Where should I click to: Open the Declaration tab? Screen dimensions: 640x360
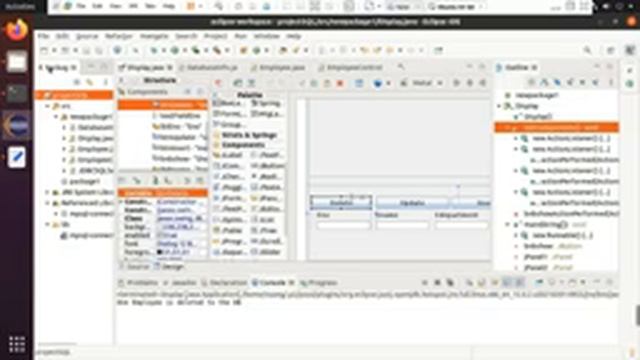pos(225,282)
